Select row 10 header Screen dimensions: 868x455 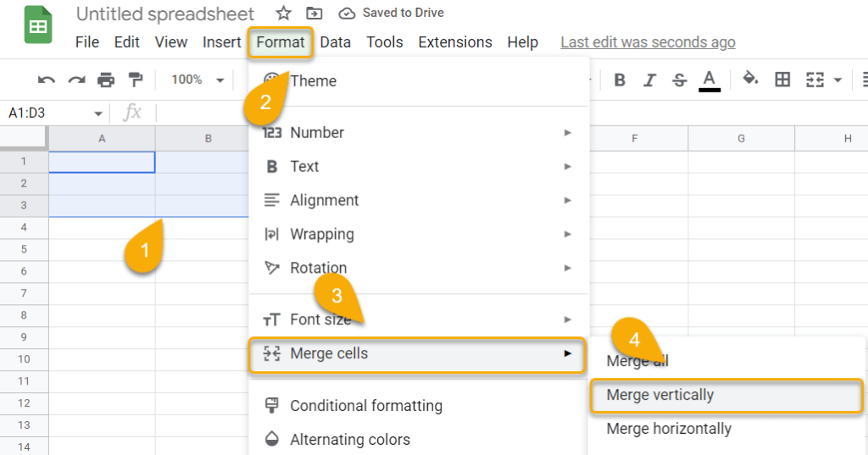click(x=24, y=359)
